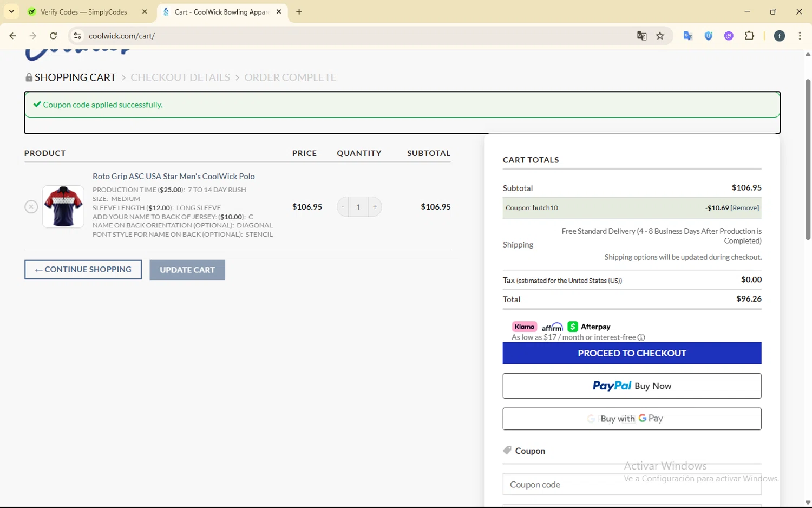Click the Klarna logo badge
The width and height of the screenshot is (812, 508).
click(525, 327)
